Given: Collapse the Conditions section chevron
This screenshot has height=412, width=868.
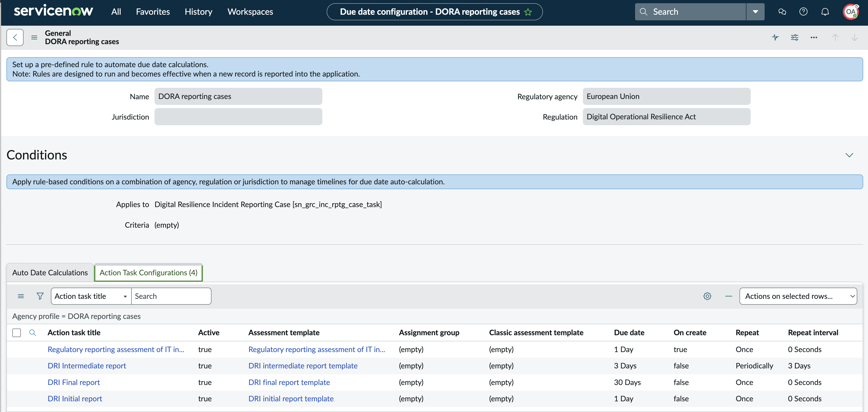Looking at the screenshot, I should tap(850, 155).
